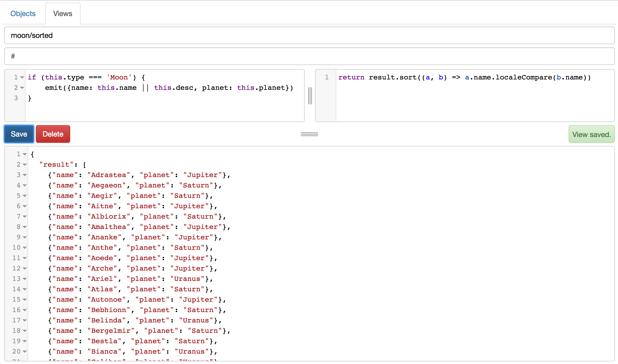Fold the Albiorix entry on line 7
The height and width of the screenshot is (364, 618).
pos(25,217)
